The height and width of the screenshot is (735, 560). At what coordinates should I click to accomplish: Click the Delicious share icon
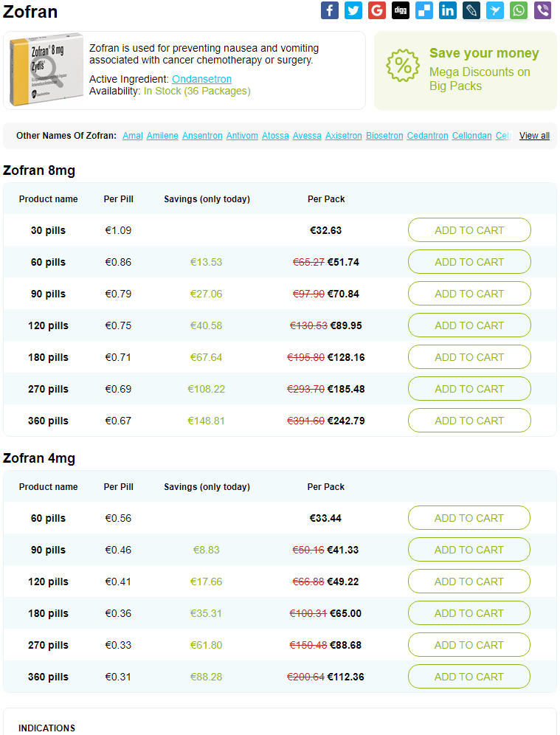(424, 10)
